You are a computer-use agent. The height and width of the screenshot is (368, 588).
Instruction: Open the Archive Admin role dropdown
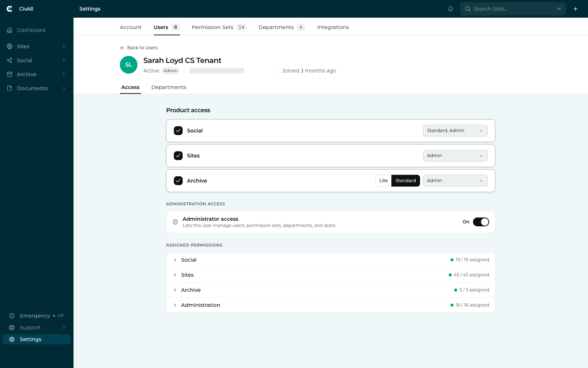[x=455, y=181]
